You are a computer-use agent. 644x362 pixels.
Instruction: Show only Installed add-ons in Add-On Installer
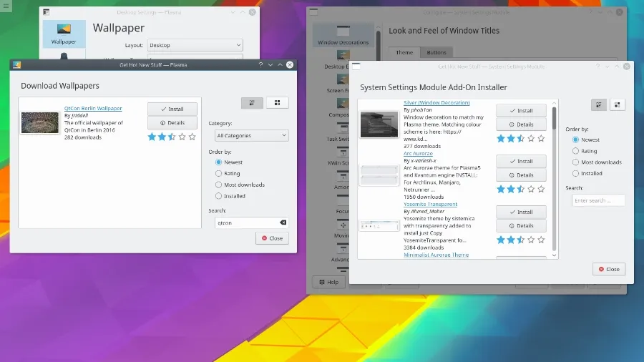click(x=576, y=173)
